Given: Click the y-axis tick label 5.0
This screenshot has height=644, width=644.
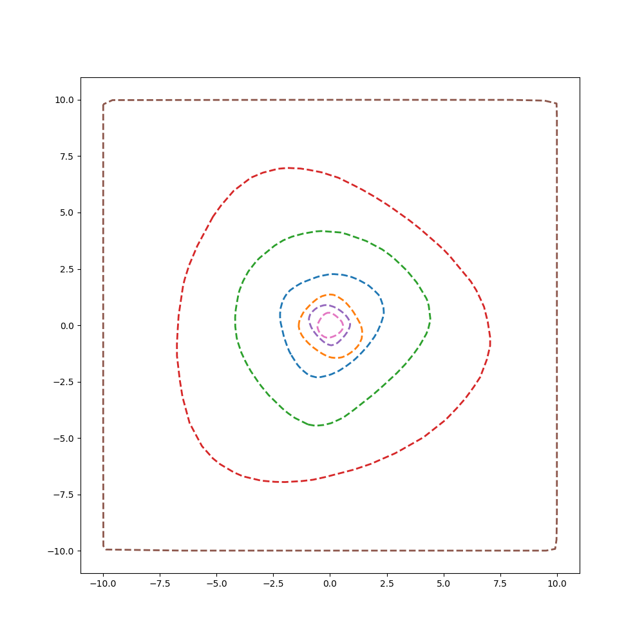Looking at the screenshot, I should pos(68,213).
